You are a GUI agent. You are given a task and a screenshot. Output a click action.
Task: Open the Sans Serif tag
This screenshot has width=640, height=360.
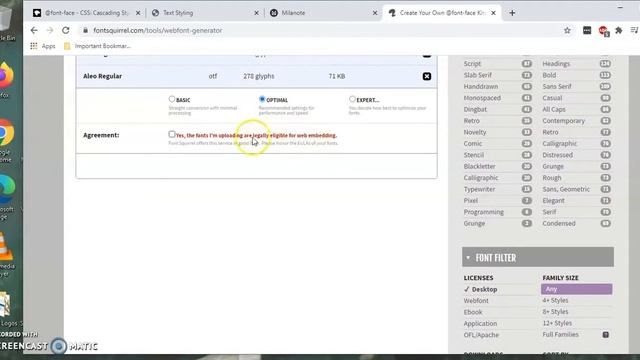pos(557,87)
